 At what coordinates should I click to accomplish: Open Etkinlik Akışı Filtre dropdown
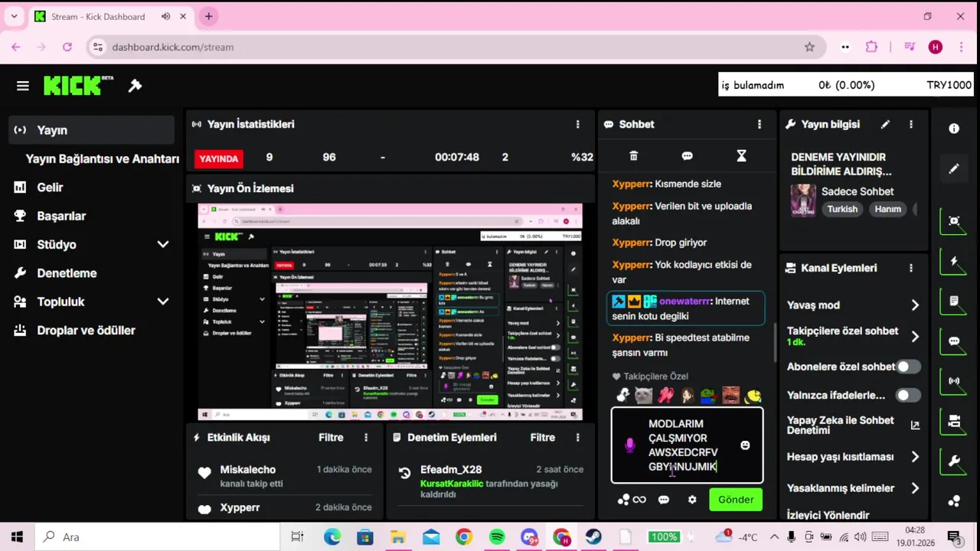tap(331, 438)
